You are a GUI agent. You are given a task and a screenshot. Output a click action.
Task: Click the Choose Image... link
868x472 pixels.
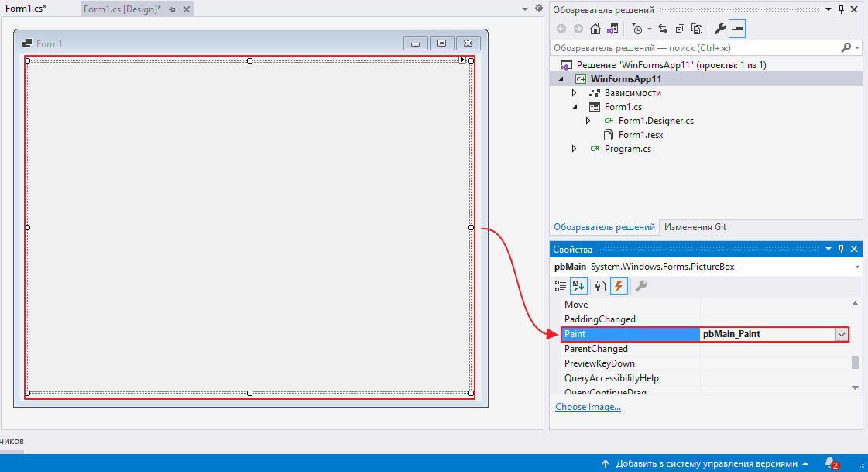[588, 407]
